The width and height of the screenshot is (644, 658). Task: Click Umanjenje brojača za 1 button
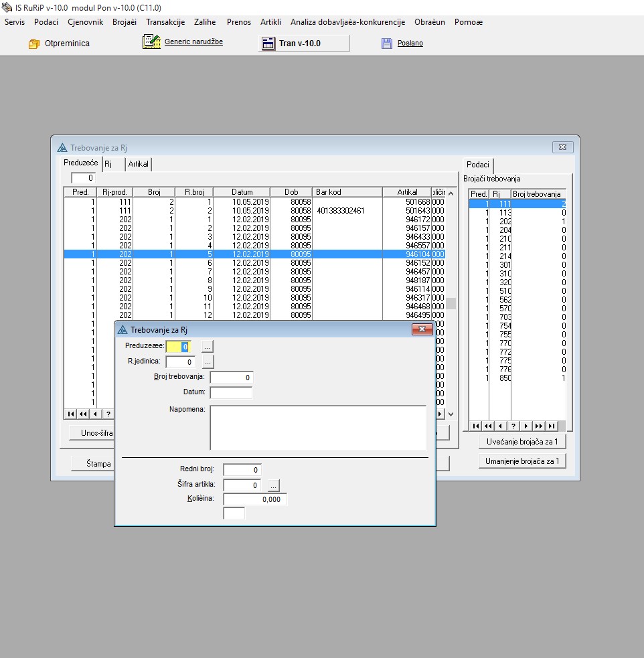pos(522,461)
